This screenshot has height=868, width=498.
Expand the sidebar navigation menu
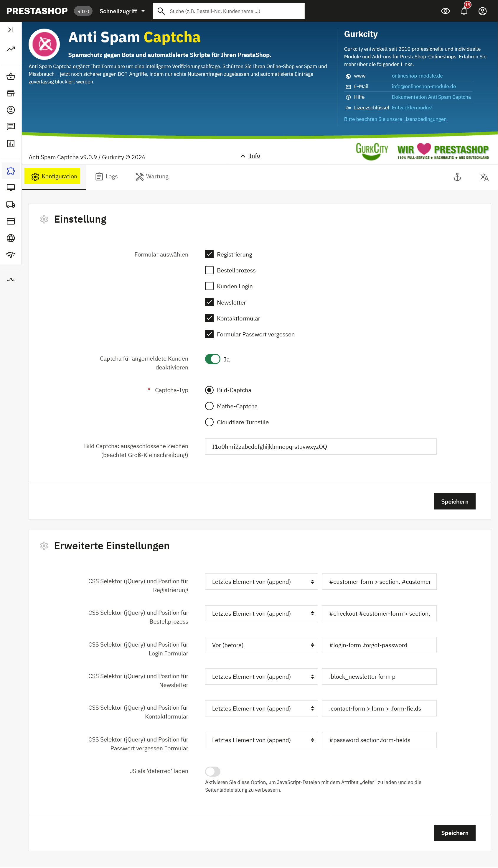pos(11,30)
